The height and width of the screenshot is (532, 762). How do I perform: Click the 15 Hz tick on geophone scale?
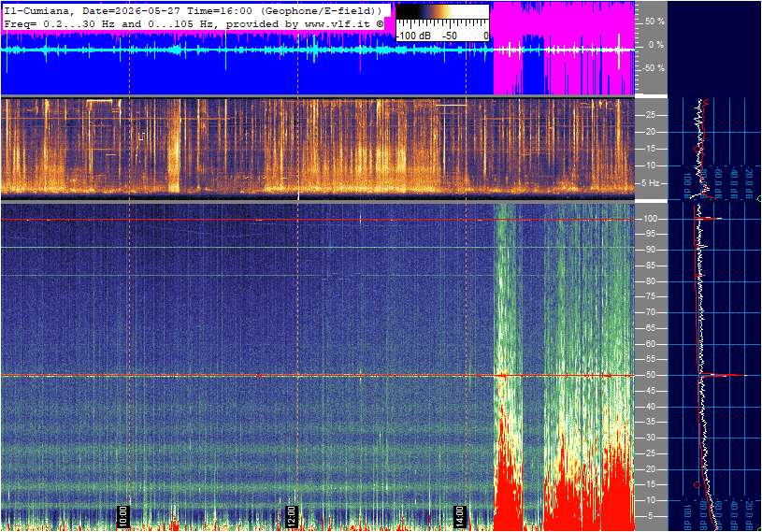[650, 149]
